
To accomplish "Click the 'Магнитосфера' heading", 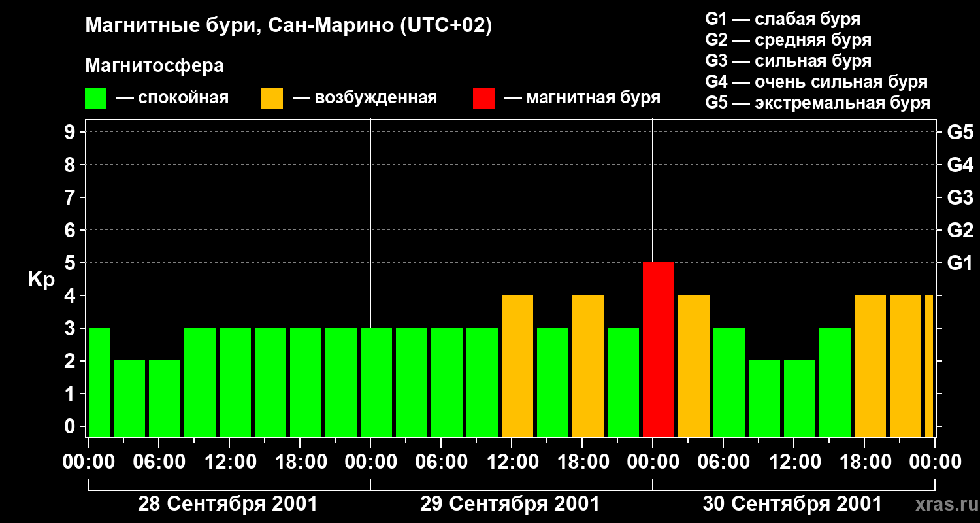I will click(155, 66).
